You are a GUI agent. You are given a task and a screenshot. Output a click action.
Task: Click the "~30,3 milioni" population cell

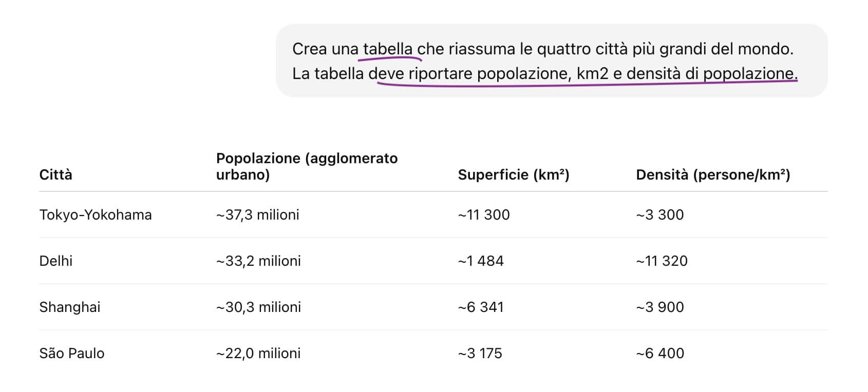coord(258,307)
